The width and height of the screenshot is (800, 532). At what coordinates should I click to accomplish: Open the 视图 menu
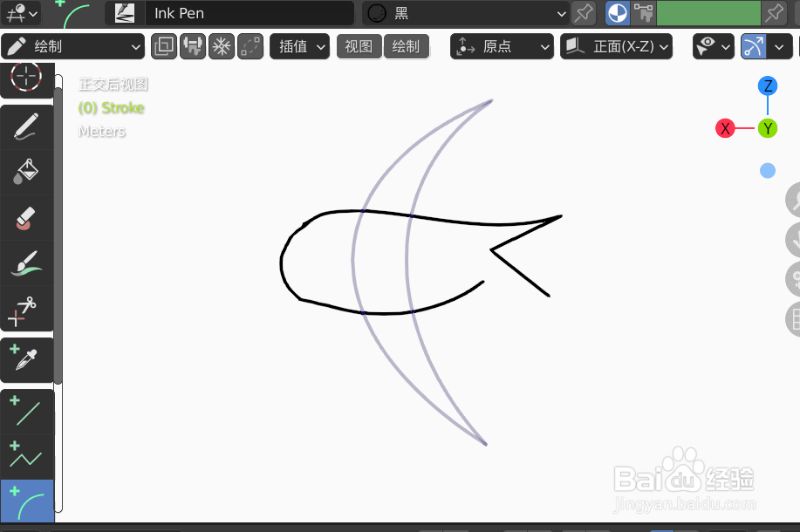(359, 46)
